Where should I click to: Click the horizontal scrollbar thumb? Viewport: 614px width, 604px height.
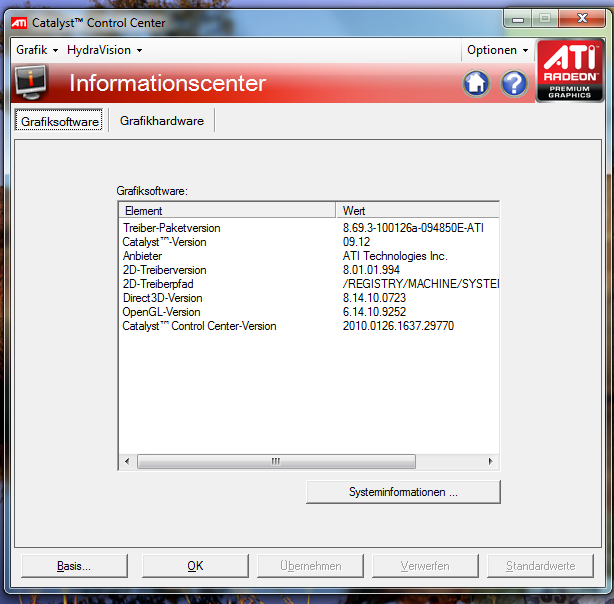pyautogui.click(x=276, y=461)
